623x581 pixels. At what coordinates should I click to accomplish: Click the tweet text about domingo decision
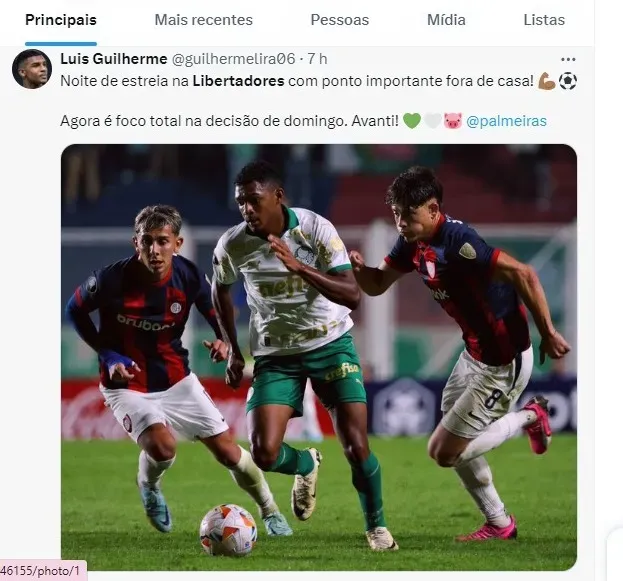229,121
